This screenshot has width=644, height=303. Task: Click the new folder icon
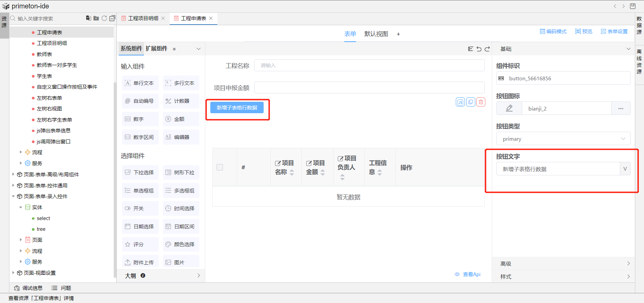[96, 18]
